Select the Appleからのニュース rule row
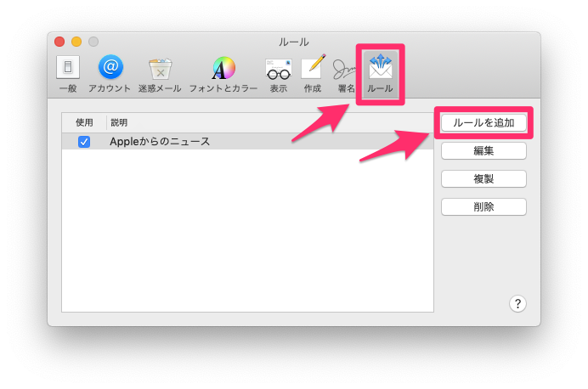This screenshot has width=588, height=389. point(247,142)
